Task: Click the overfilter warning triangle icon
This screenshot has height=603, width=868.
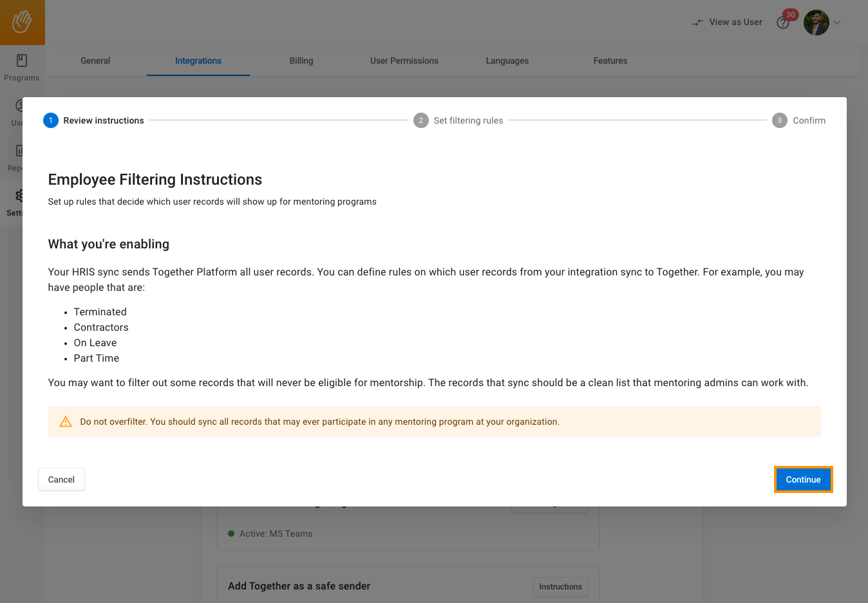Action: click(66, 422)
